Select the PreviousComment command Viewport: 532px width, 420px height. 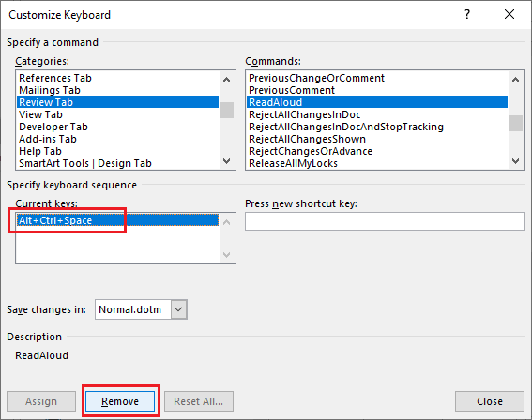(292, 90)
